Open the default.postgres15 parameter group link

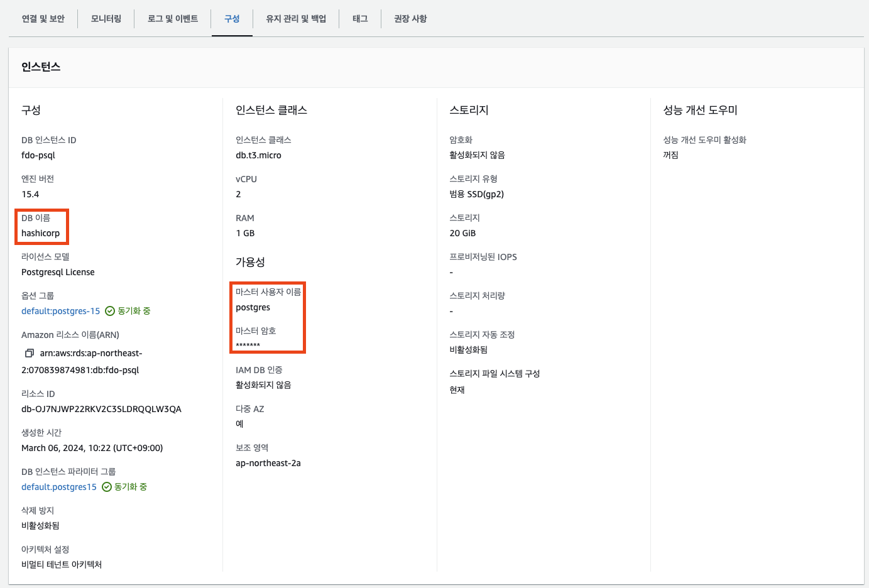[x=58, y=486]
